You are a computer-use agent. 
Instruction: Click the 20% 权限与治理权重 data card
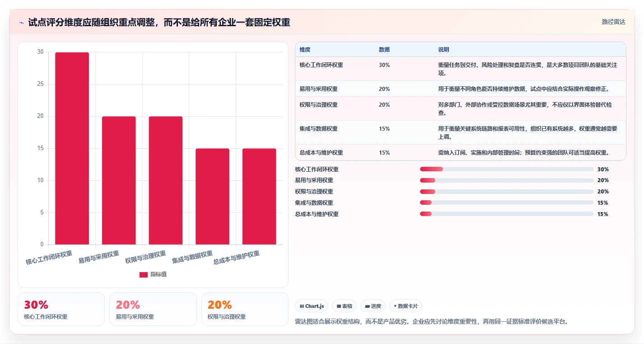[245, 309]
